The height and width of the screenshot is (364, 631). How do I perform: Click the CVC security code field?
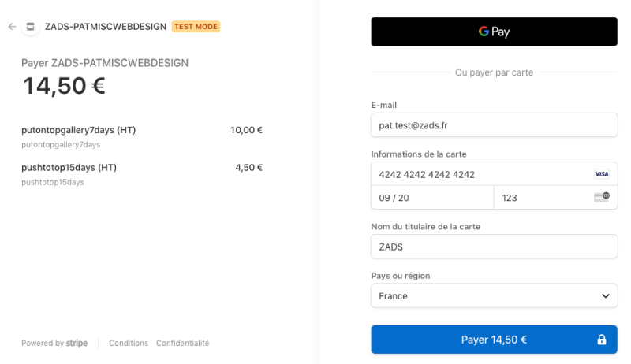pos(544,198)
